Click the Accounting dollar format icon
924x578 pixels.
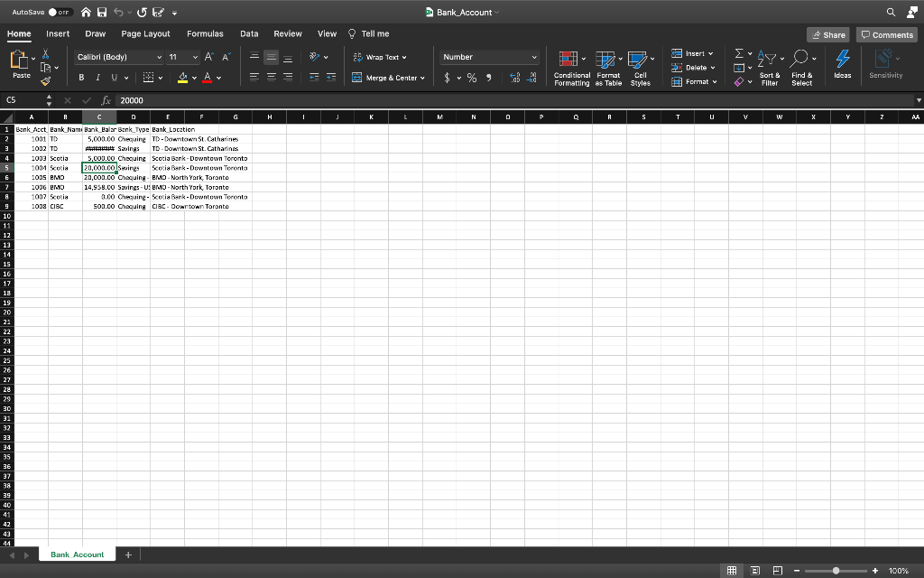(x=447, y=78)
